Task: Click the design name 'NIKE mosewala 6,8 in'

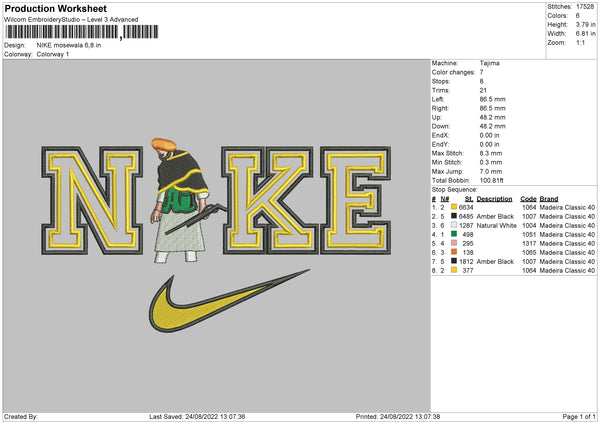Action: point(69,45)
